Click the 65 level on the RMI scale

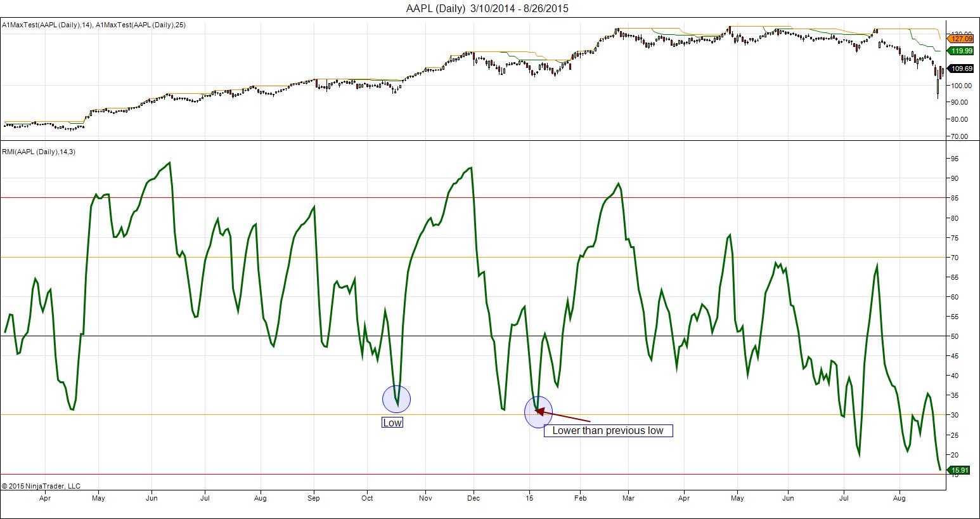[954, 277]
